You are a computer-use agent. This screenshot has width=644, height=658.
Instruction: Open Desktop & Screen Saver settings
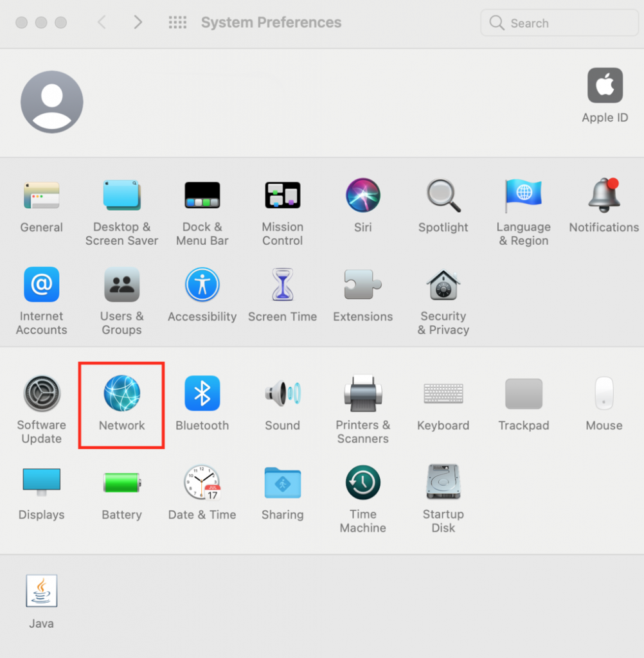(121, 195)
